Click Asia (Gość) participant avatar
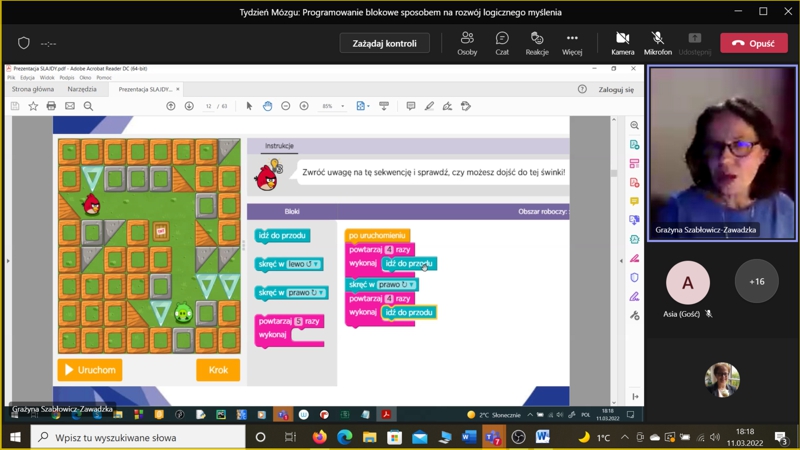The image size is (800, 450). click(687, 282)
